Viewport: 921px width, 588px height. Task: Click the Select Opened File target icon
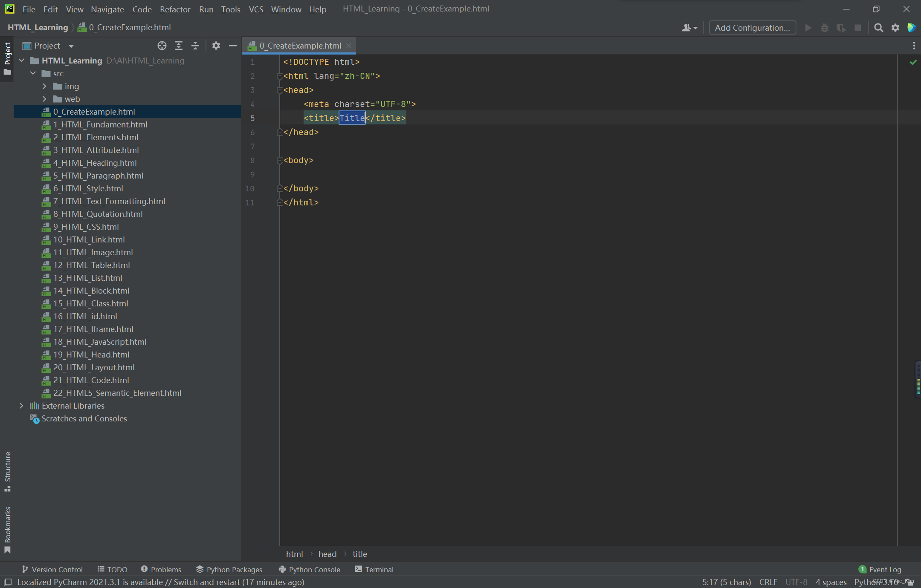(x=162, y=46)
